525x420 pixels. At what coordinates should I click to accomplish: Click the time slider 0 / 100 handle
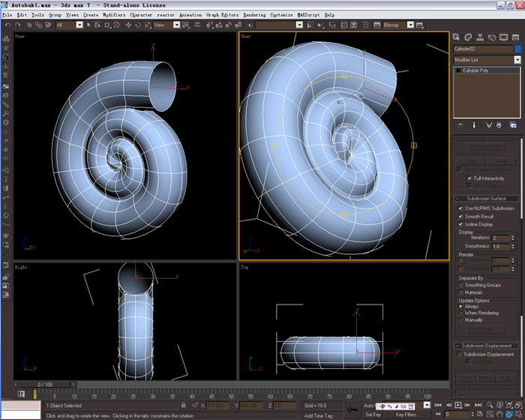point(45,385)
